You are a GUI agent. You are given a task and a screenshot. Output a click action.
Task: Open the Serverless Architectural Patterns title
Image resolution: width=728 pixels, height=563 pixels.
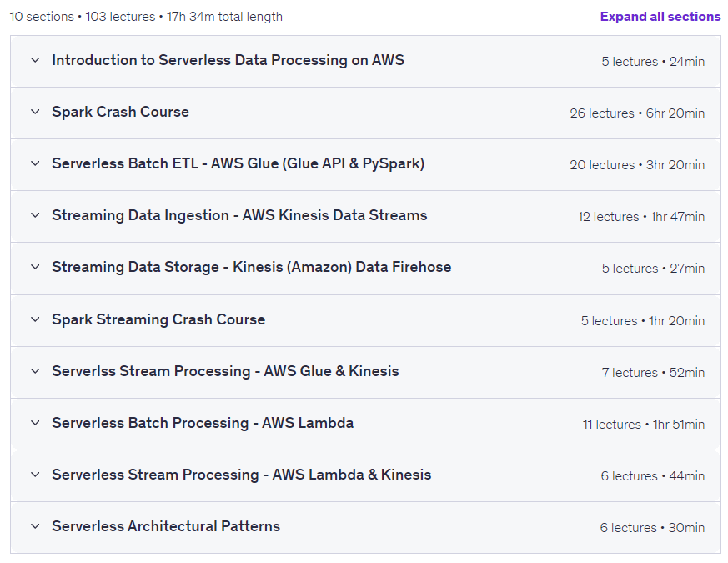click(166, 526)
